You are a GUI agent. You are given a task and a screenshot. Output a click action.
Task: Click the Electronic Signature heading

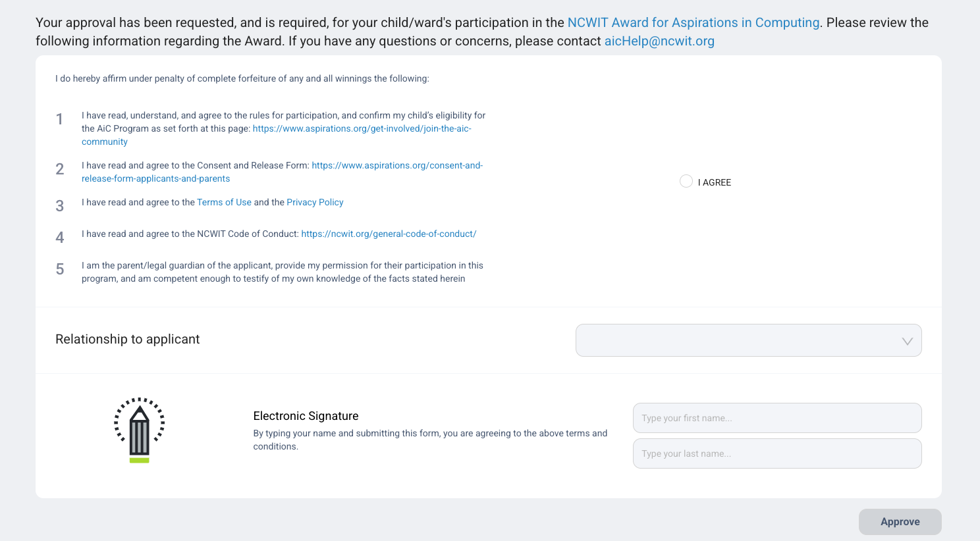tap(306, 416)
